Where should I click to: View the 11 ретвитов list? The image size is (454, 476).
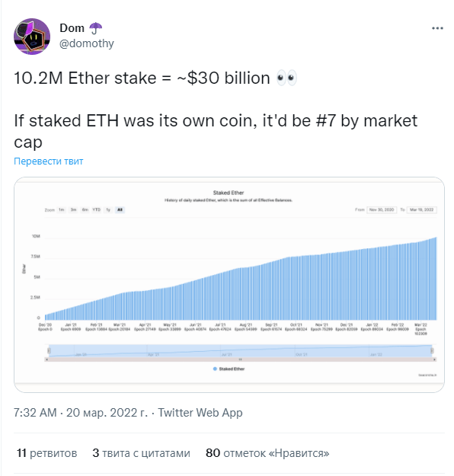tap(46, 453)
